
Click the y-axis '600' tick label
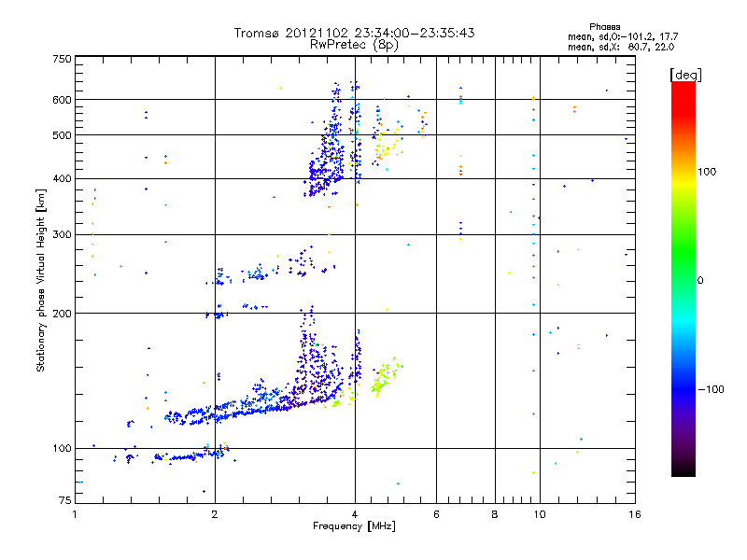point(62,100)
